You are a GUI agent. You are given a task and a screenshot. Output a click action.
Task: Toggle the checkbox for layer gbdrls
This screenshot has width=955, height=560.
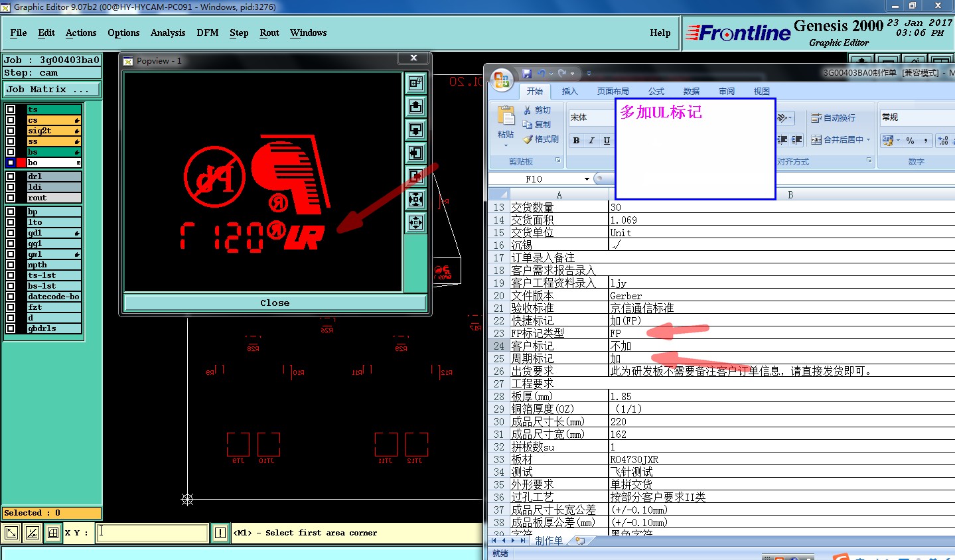11,328
